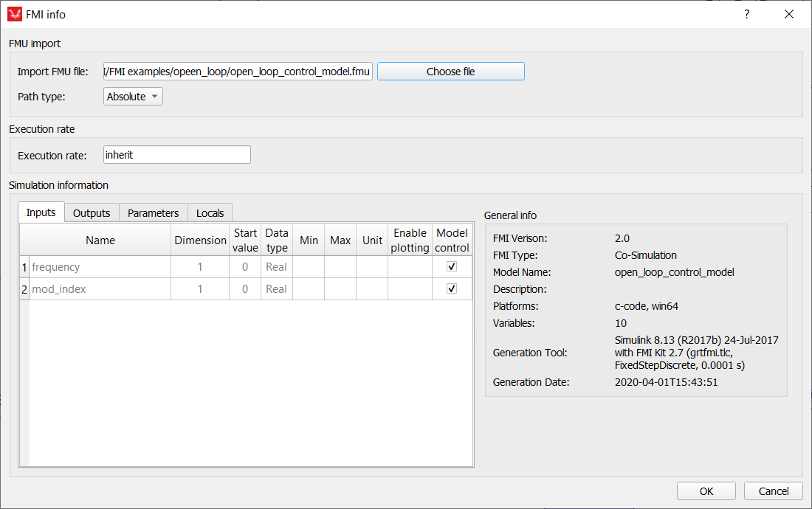The height and width of the screenshot is (509, 812).
Task: Click the Cancel button
Action: tap(774, 491)
